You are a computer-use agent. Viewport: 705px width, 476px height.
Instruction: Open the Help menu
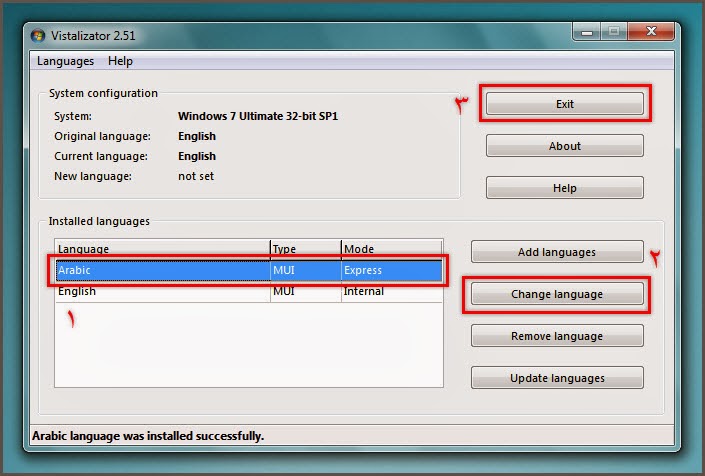tap(120, 61)
